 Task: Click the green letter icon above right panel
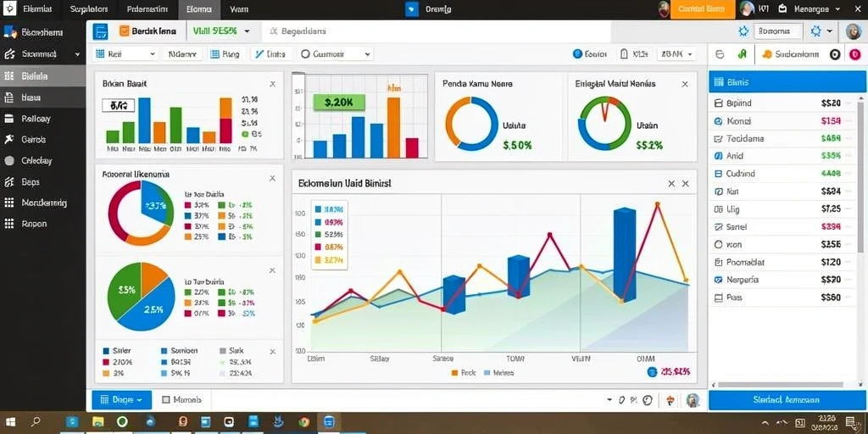tap(743, 54)
